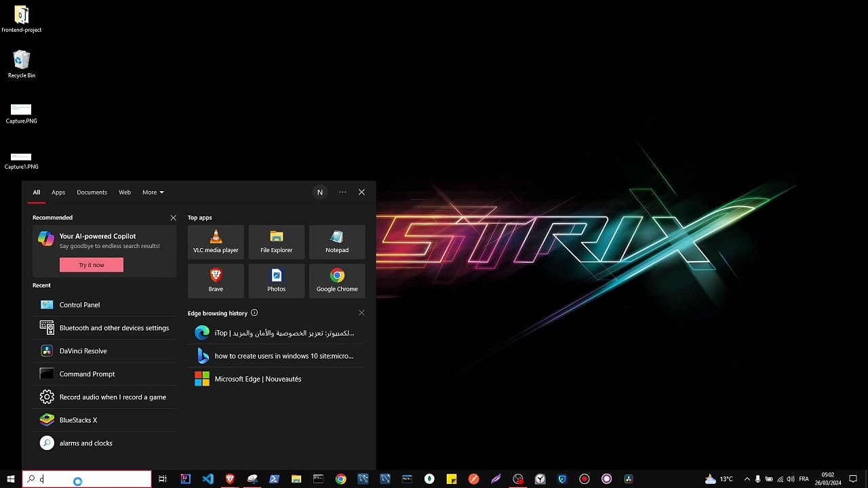The width and height of the screenshot is (868, 488).
Task: Focus the taskbar search input field
Action: coord(87,479)
